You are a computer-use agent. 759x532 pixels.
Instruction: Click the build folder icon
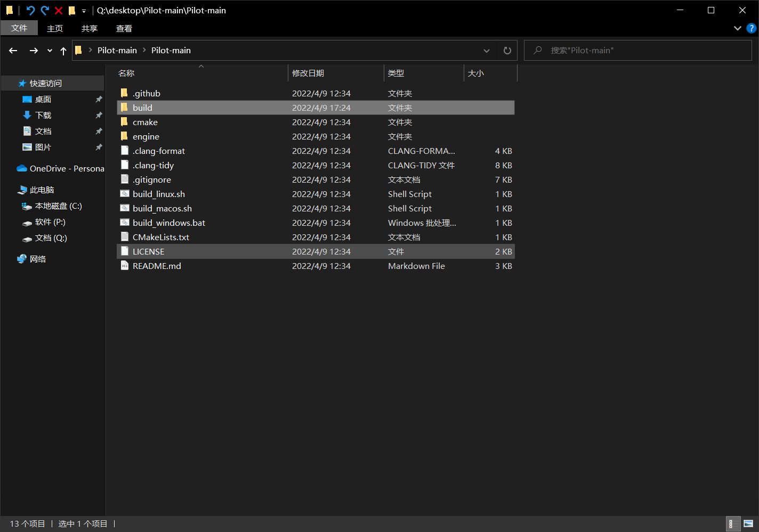125,108
